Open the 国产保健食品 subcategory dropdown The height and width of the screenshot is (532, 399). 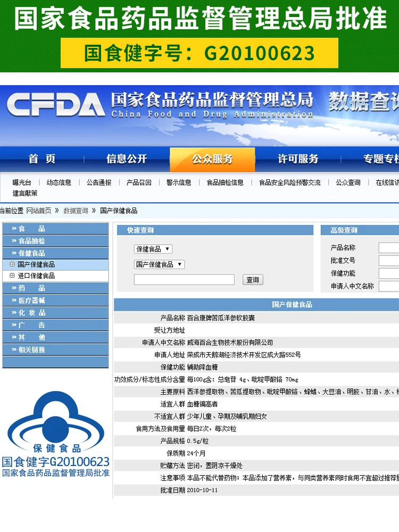click(159, 264)
